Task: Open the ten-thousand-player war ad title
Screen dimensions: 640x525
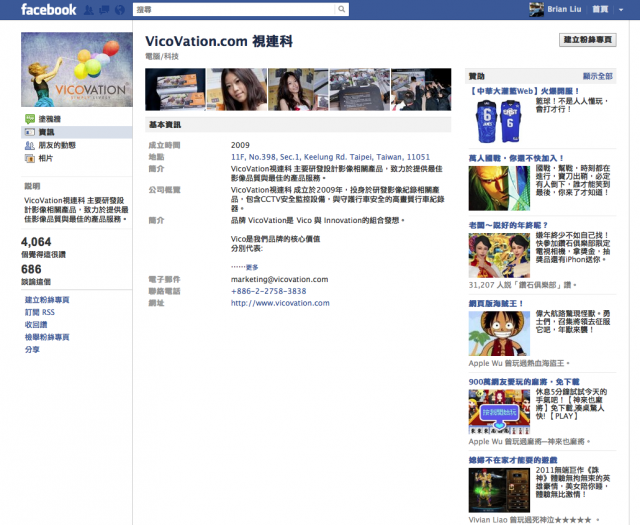Action: pyautogui.click(x=516, y=158)
